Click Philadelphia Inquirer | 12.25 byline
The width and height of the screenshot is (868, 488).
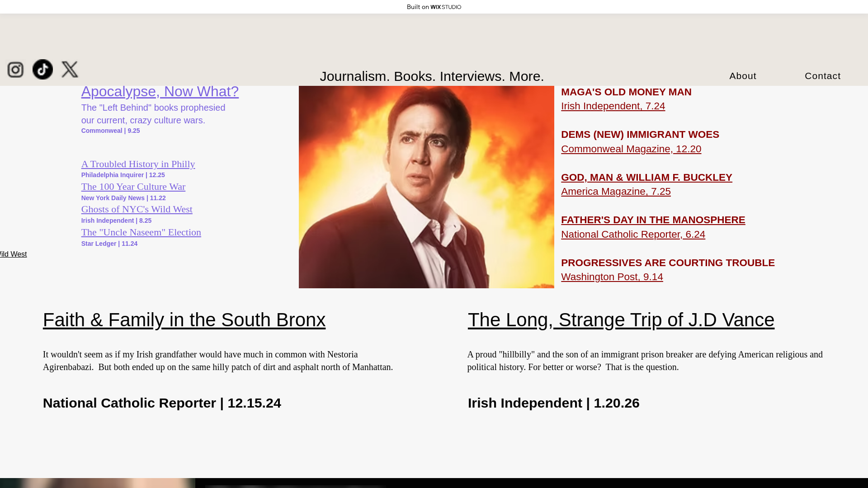[x=123, y=175]
